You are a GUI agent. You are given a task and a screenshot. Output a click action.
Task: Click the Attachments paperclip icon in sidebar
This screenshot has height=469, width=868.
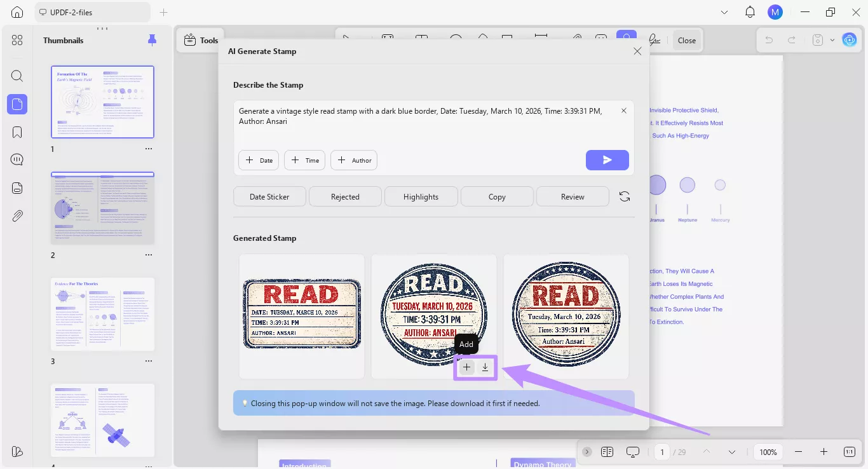[17, 215]
